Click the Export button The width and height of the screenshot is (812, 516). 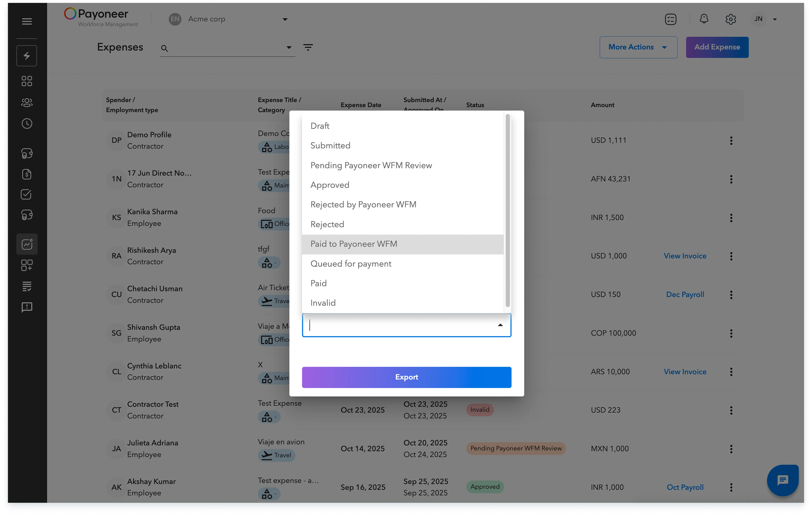click(406, 377)
